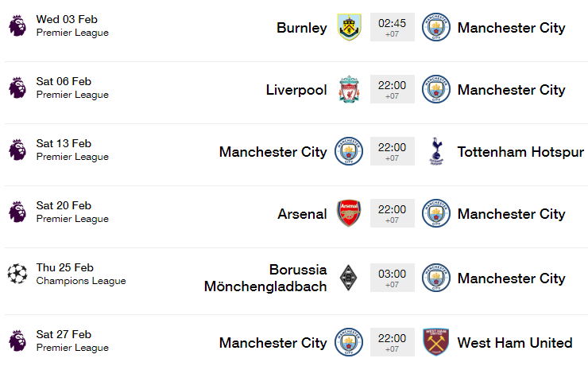Open the Borussia Mönchengladbach team link
Screen dimensions: 588x366
tap(265, 278)
